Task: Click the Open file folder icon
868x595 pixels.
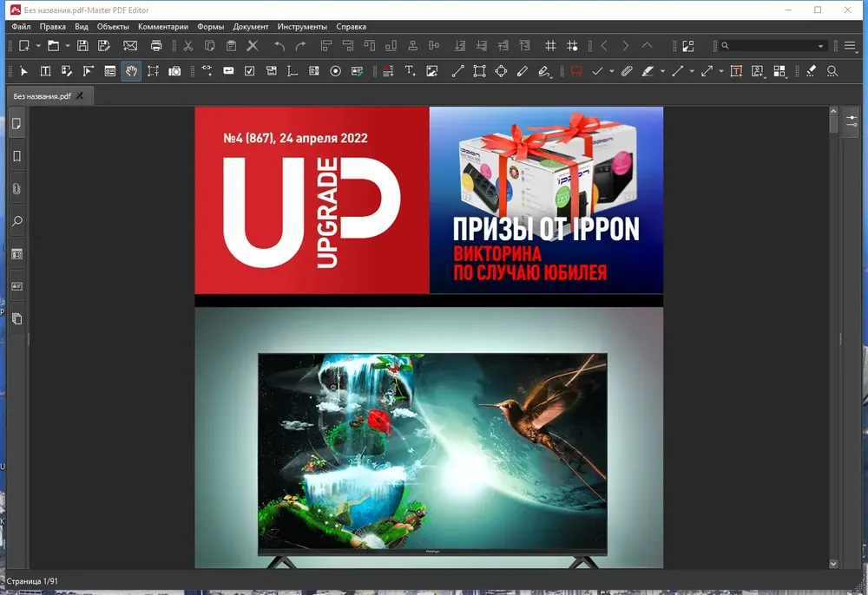Action: [53, 46]
